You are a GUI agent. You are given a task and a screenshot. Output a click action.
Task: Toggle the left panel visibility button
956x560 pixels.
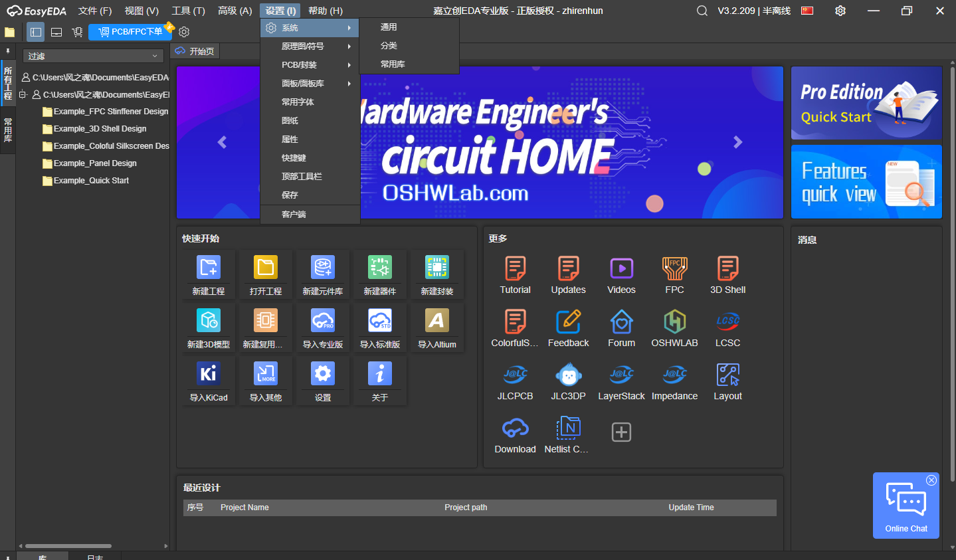36,32
